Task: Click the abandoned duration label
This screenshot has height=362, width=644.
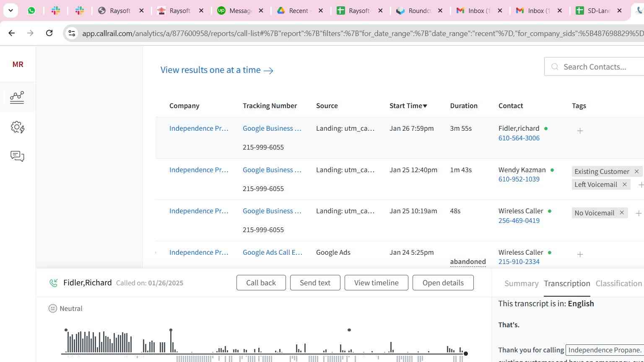Action: (468, 262)
